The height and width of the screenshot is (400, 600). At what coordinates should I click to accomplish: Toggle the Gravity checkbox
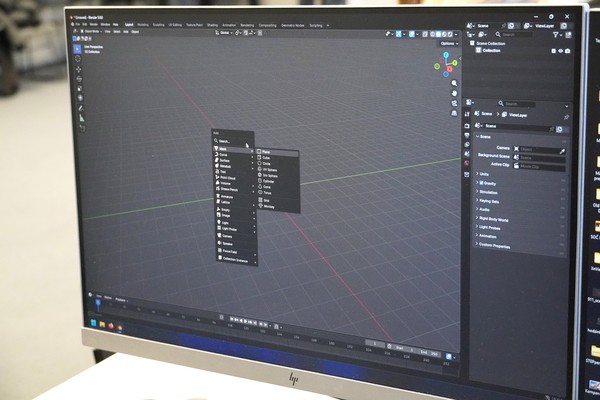480,184
